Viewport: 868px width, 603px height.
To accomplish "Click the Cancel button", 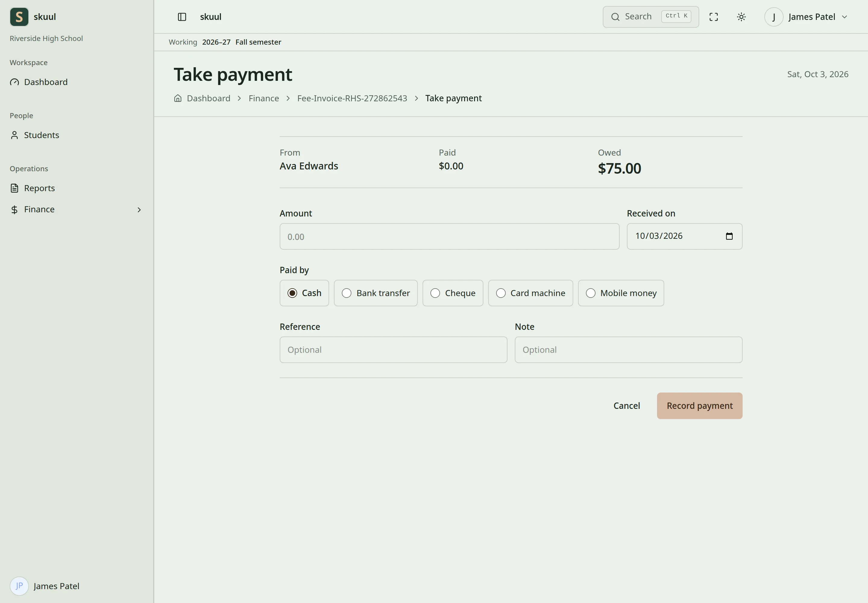I will (x=627, y=406).
